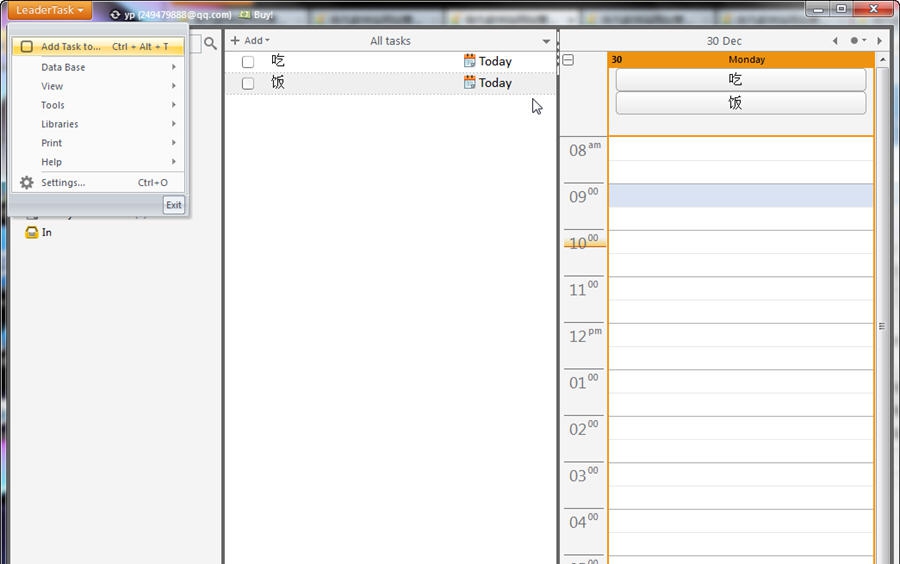
Task: Click the Buy! link in title bar
Action: (x=263, y=14)
